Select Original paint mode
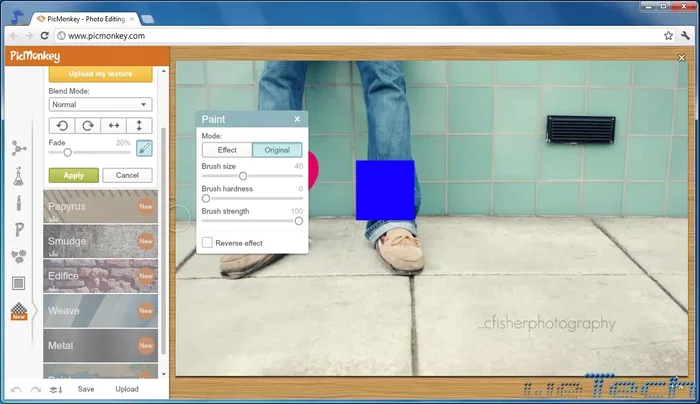 coord(277,150)
